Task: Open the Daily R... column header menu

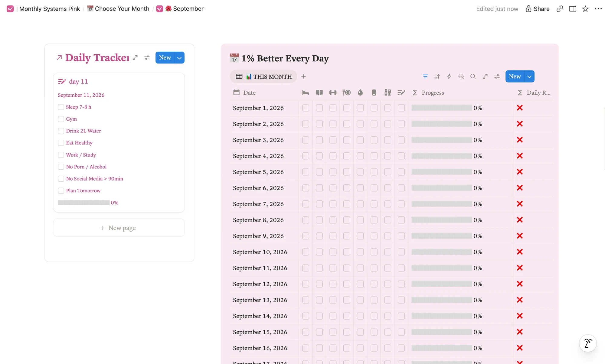Action: point(534,93)
